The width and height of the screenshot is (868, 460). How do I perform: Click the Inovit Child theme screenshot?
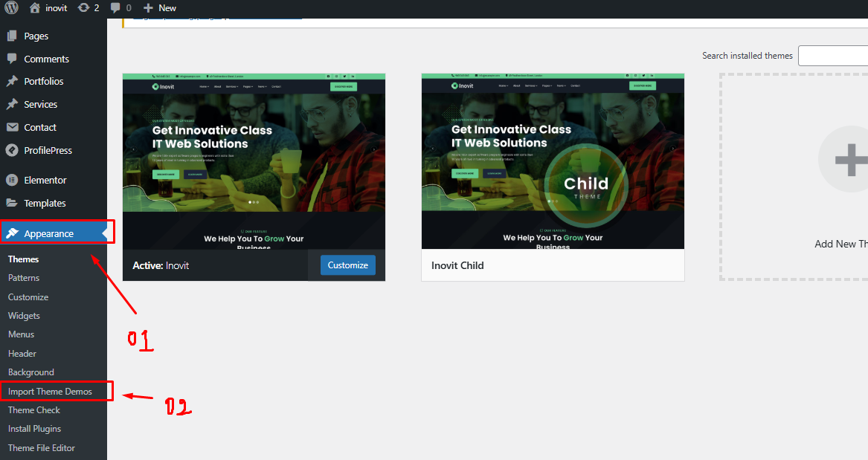(553, 161)
